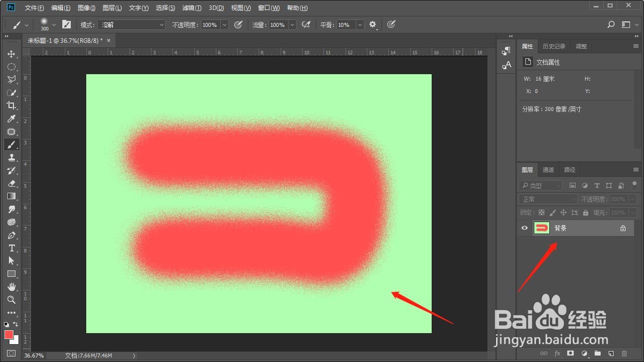644x362 pixels.
Task: Expand the brush opacity dropdown arrow
Action: click(224, 24)
